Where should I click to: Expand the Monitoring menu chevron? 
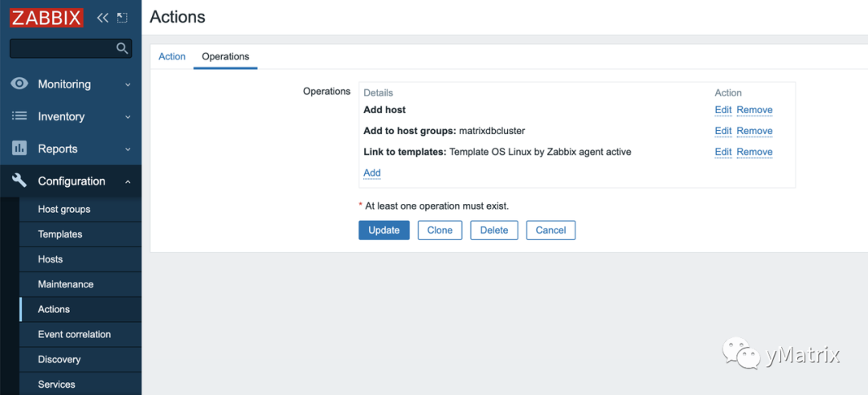coord(128,84)
